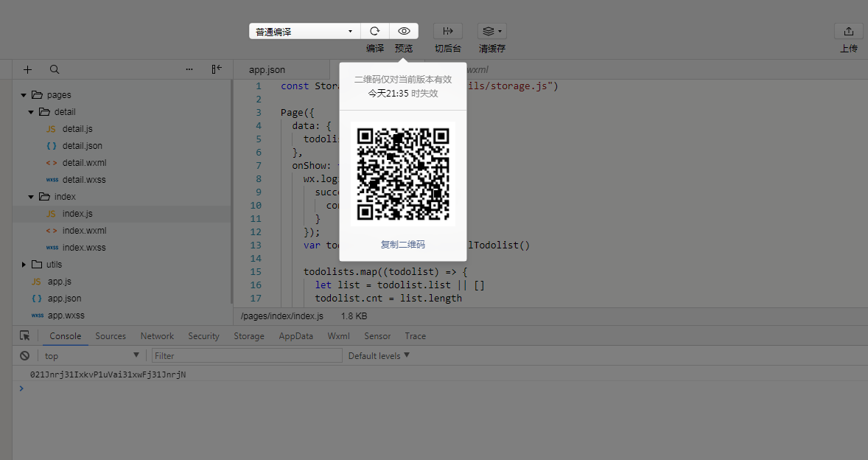The height and width of the screenshot is (460, 868).
Task: Expand the utils folder
Action: [x=24, y=265]
